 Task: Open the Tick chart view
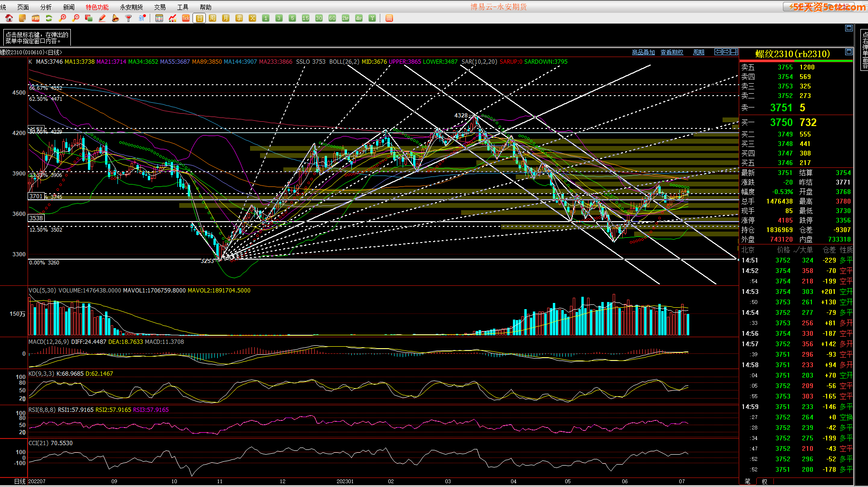point(186,18)
